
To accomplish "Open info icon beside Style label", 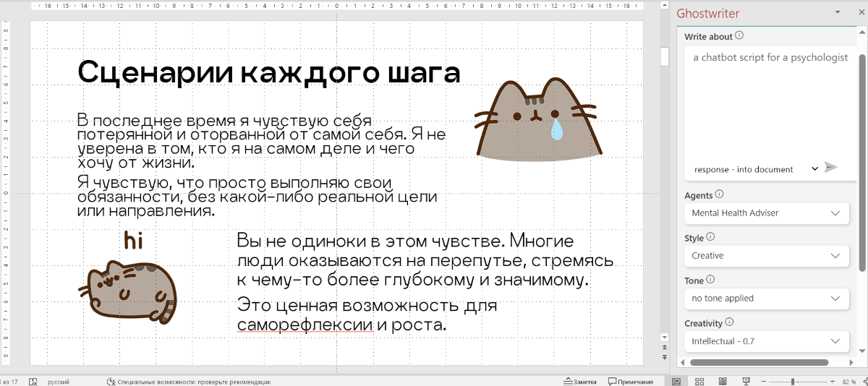I will [x=710, y=237].
